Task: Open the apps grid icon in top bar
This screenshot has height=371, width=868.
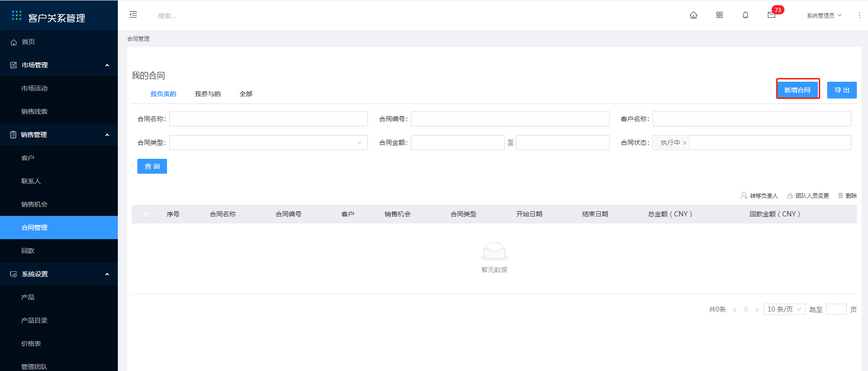Action: tap(720, 15)
